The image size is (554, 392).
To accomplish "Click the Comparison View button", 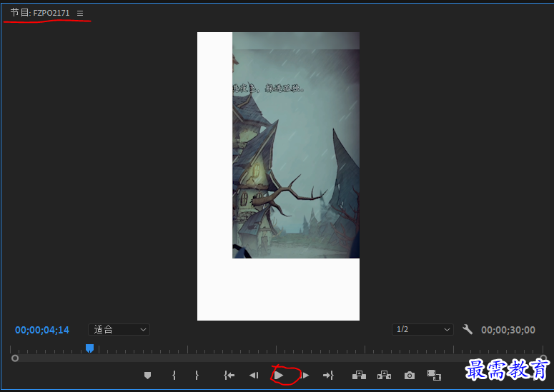I will pyautogui.click(x=434, y=375).
